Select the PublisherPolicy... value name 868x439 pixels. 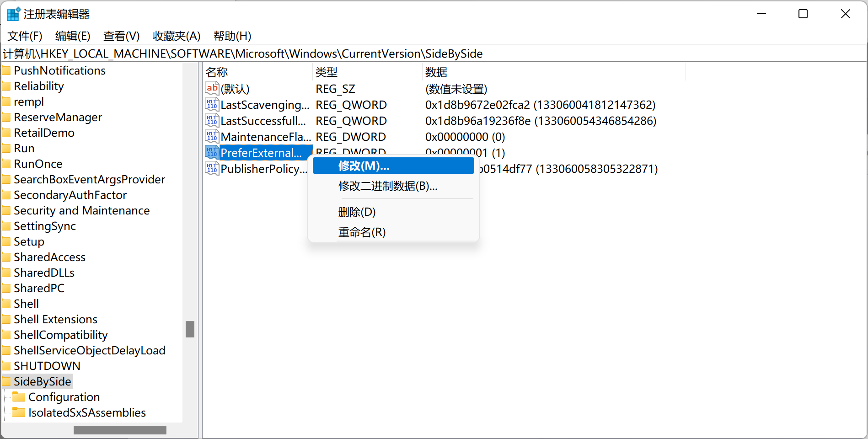point(264,169)
